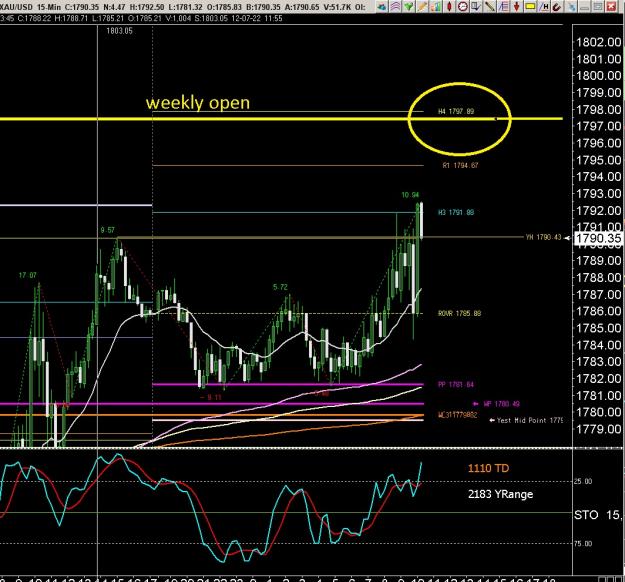Click the line-with-H horizontal tool icon
625x582 pixels.
tap(543, 6)
